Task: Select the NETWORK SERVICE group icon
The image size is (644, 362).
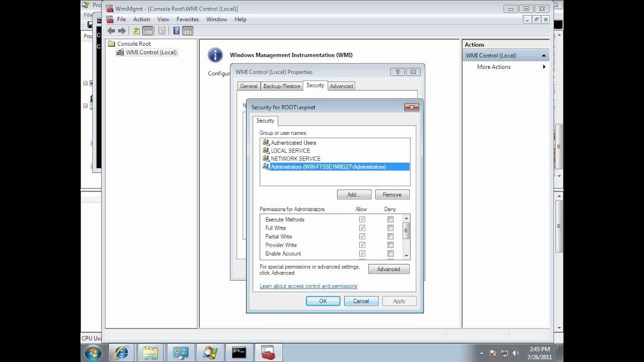Action: [266, 159]
